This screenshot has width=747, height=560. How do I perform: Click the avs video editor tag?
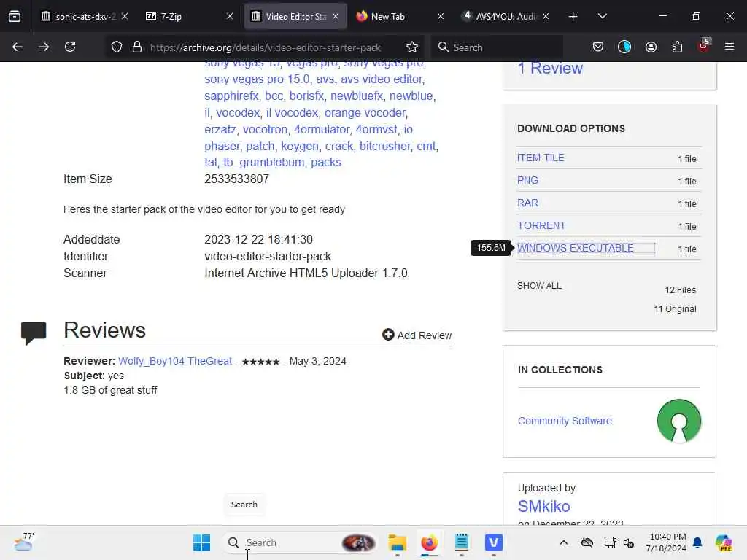(x=382, y=79)
